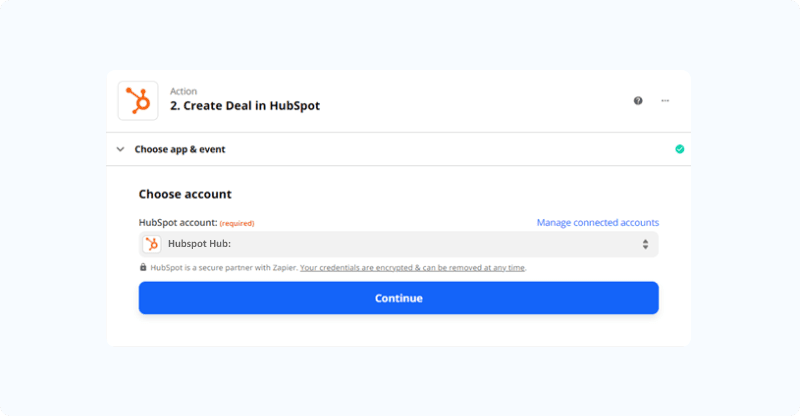Click the Action label above the title
Viewport: 800px width, 416px height.
[183, 91]
